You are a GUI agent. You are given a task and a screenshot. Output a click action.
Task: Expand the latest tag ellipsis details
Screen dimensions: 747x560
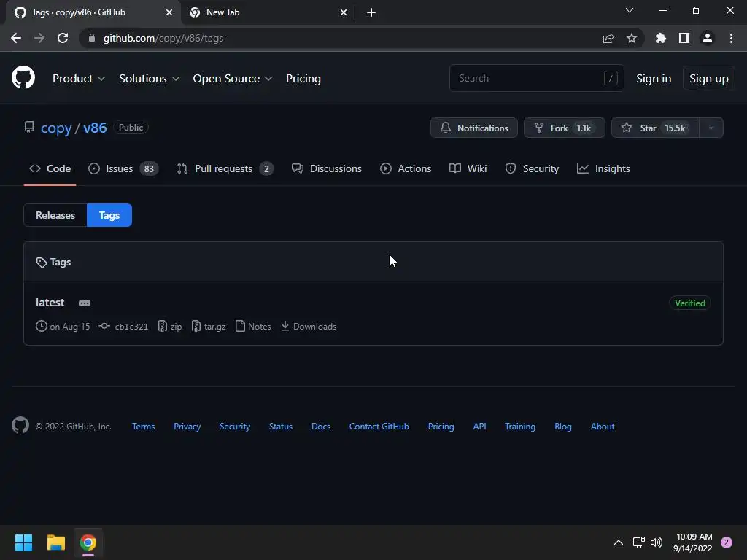point(85,303)
